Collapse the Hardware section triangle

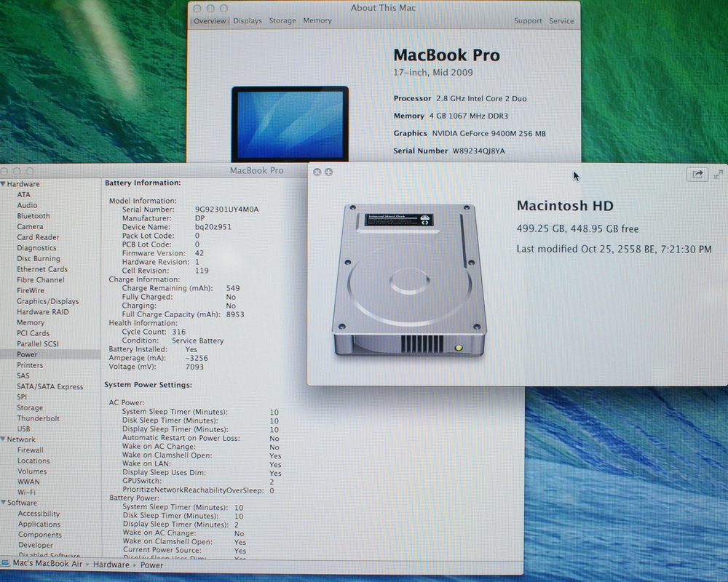3,184
